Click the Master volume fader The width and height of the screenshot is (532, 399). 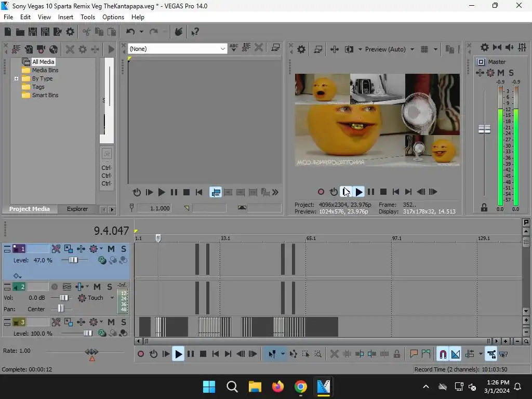485,129
